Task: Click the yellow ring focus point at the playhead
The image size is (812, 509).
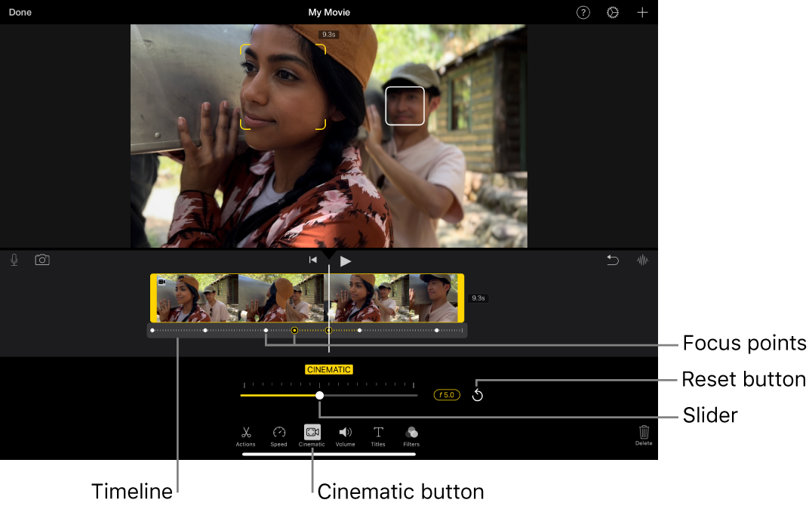Action: (329, 330)
